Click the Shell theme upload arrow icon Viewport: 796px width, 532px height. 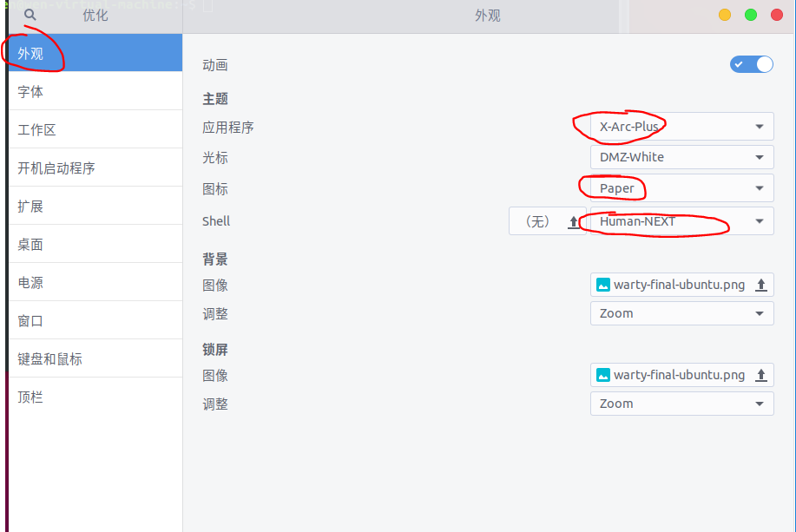click(573, 222)
